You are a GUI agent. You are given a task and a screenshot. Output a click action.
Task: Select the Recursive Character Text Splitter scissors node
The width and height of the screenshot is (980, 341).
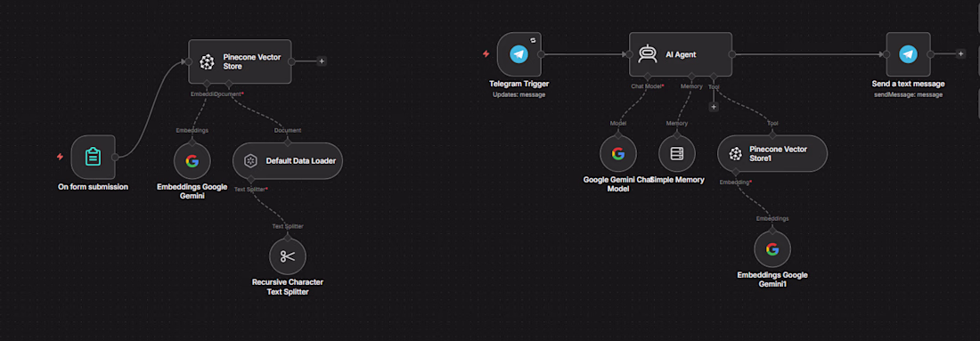[x=288, y=256]
